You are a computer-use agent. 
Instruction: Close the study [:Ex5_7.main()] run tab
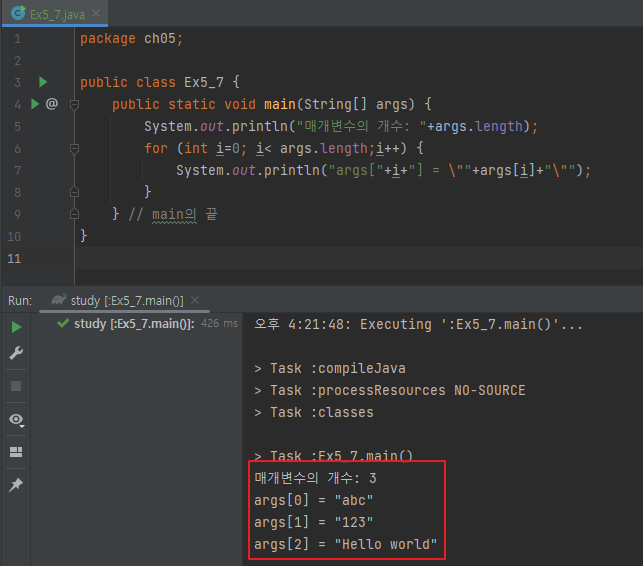click(195, 300)
